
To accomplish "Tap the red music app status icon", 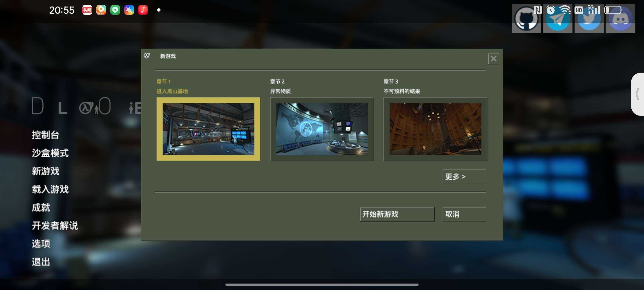I will pos(143,10).
